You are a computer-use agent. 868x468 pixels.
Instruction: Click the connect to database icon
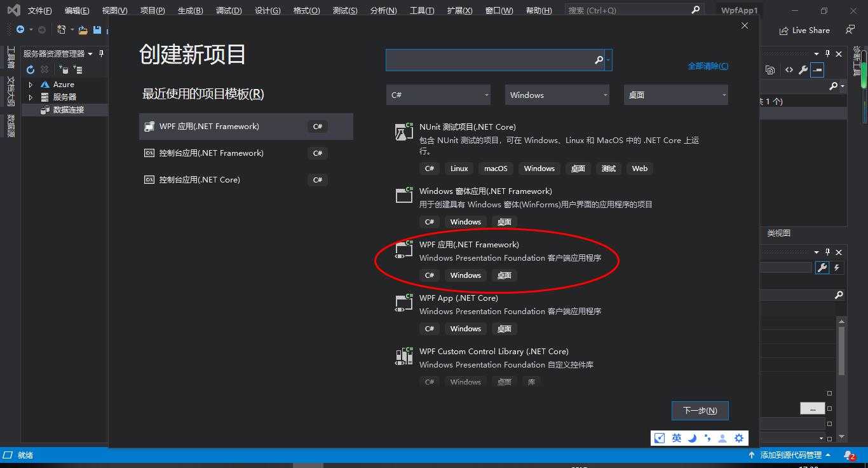click(63, 70)
